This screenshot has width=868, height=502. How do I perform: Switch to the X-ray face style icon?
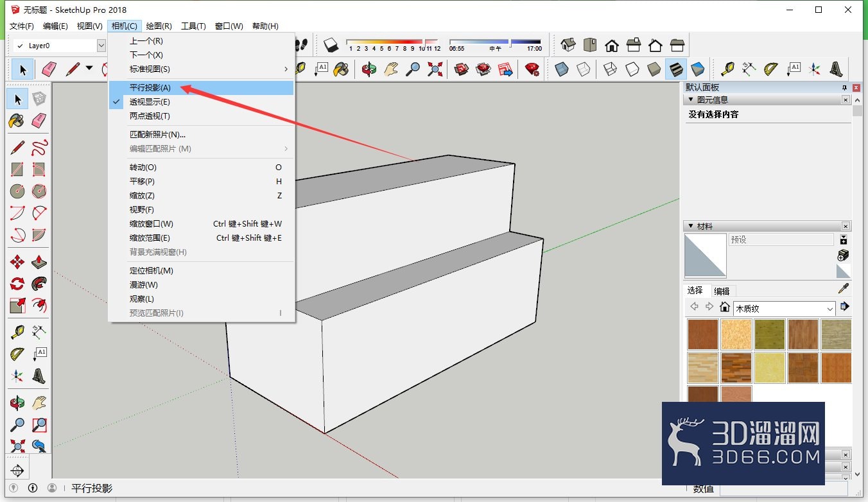pyautogui.click(x=562, y=69)
